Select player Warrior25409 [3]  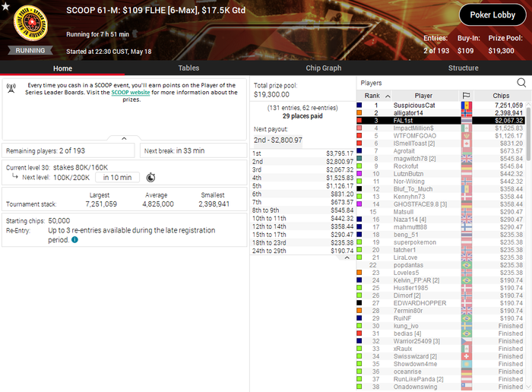440,341
